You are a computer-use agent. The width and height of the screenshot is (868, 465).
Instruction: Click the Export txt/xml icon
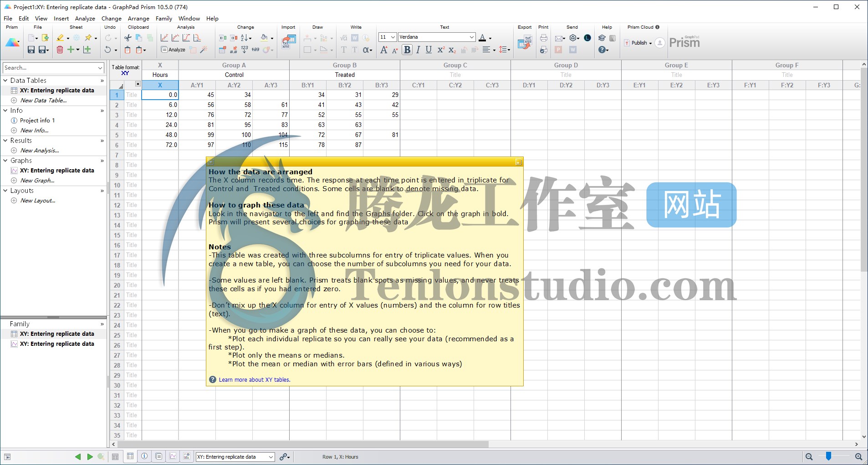pyautogui.click(x=525, y=42)
